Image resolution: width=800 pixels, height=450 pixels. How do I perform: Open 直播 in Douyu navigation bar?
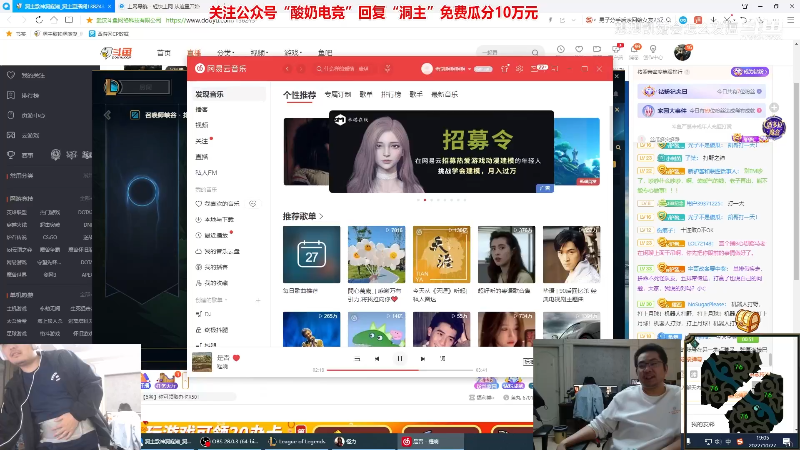click(x=194, y=53)
